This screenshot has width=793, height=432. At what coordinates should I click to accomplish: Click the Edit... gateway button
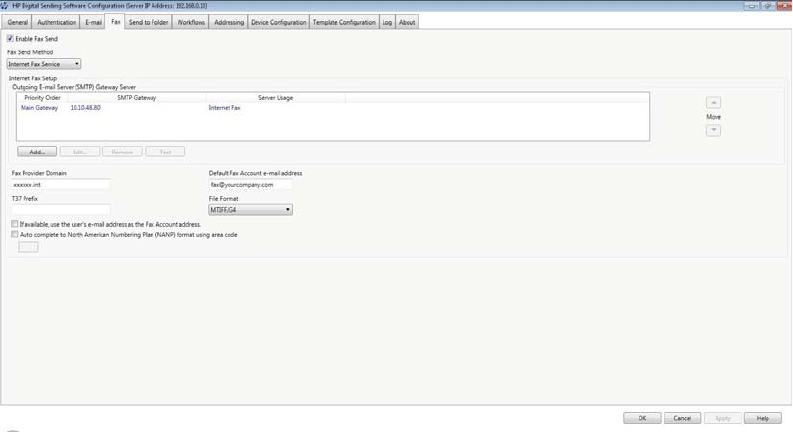click(x=79, y=152)
